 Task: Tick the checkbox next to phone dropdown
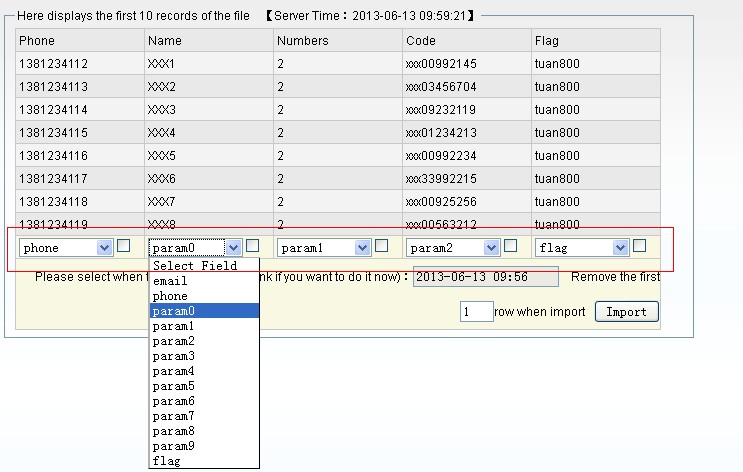click(123, 246)
